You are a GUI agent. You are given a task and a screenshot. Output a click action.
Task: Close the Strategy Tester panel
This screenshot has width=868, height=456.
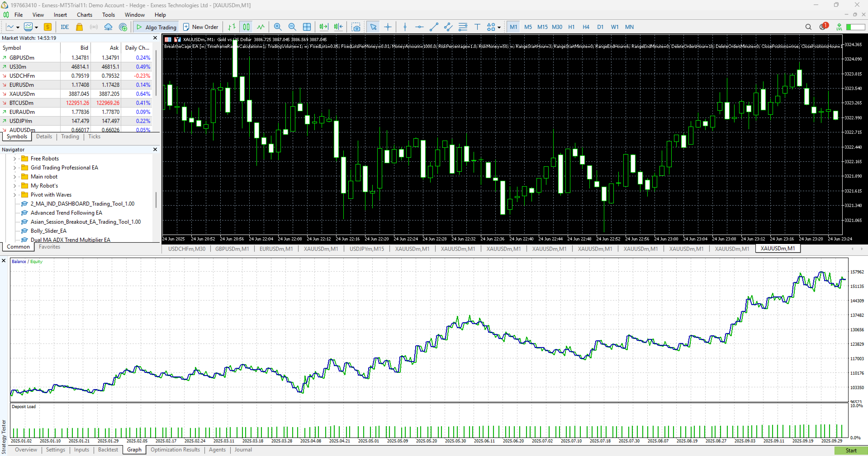point(4,261)
